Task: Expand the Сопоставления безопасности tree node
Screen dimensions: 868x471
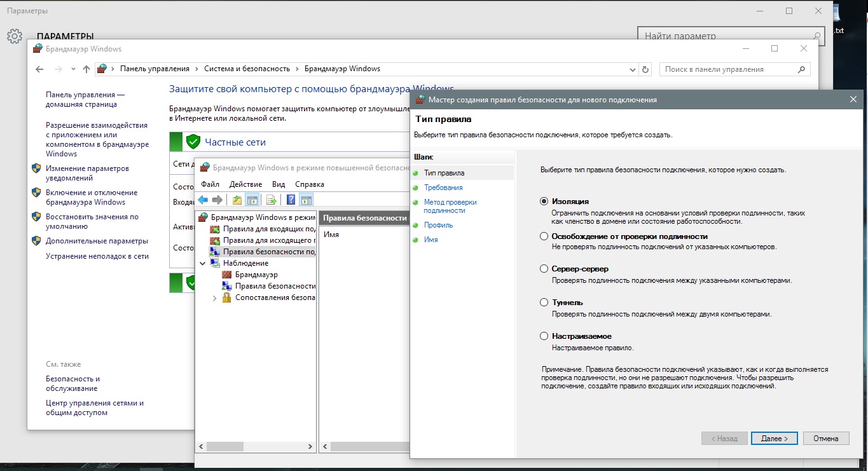Action: 214,298
